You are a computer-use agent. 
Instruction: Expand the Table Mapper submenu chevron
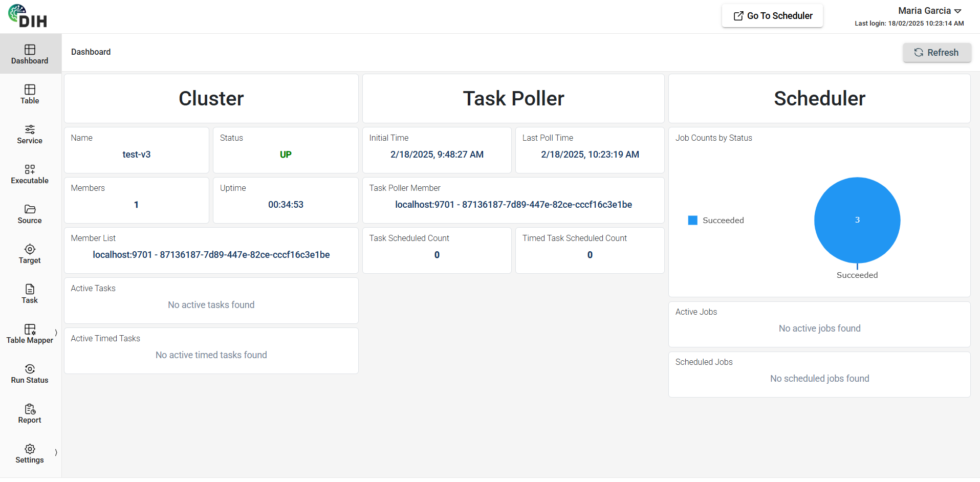click(56, 333)
